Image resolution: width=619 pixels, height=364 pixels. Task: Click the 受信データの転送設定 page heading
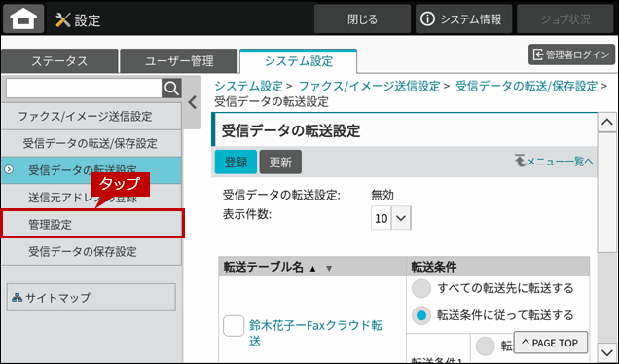point(291,130)
